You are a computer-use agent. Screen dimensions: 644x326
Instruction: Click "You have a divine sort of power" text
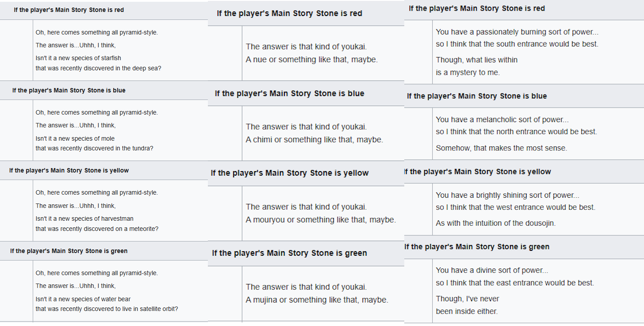click(x=491, y=270)
